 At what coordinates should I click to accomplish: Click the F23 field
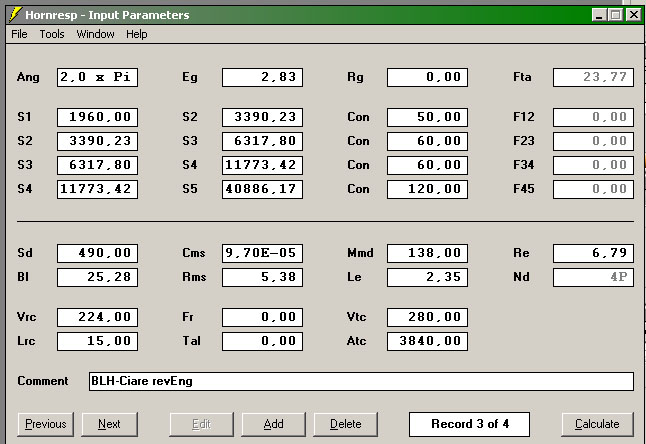(x=593, y=141)
